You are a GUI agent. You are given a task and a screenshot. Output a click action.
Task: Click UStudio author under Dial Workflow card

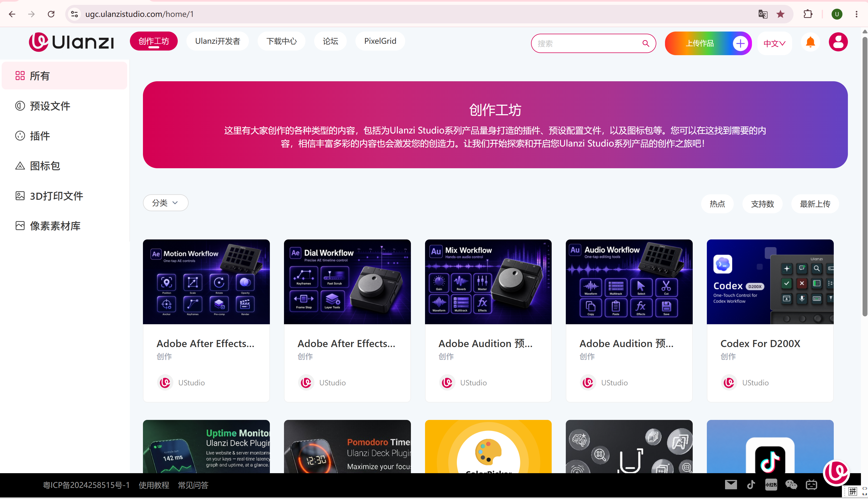tap(332, 382)
